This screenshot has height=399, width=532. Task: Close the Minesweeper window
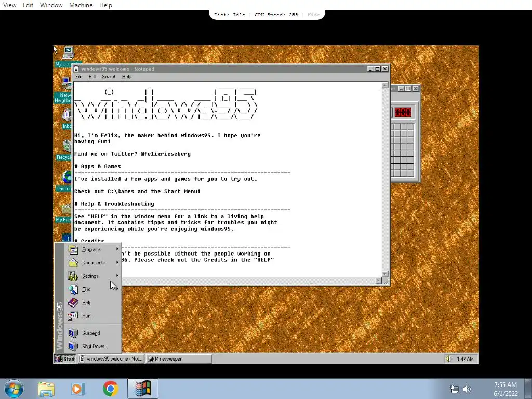[x=416, y=88]
